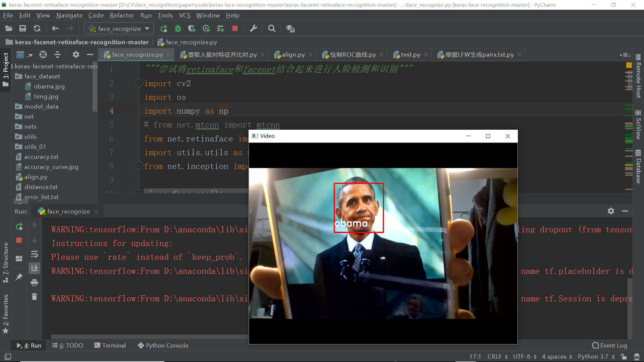644x362 pixels.
Task: Open the Refactor menu
Action: pos(122,15)
